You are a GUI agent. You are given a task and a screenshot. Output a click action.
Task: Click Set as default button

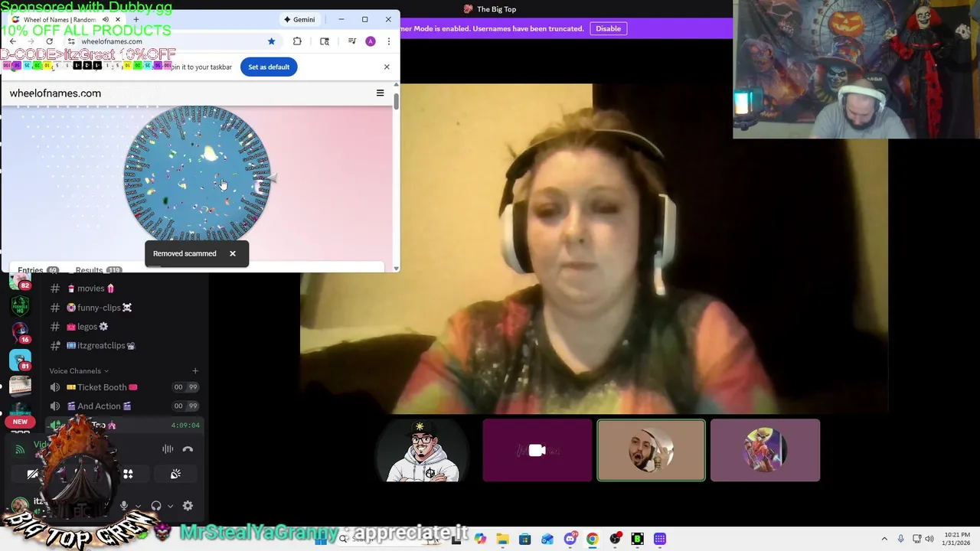tap(269, 67)
